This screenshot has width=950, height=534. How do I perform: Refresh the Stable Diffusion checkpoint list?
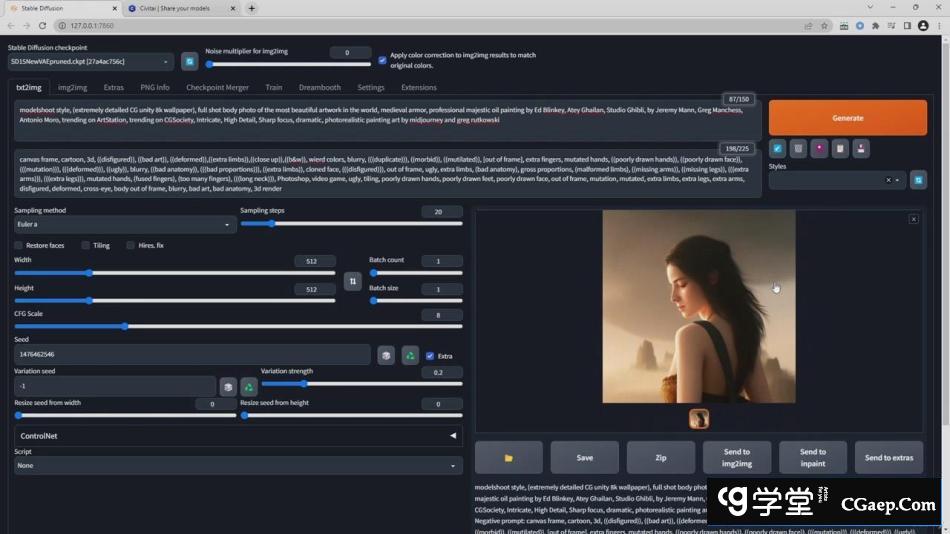click(189, 62)
